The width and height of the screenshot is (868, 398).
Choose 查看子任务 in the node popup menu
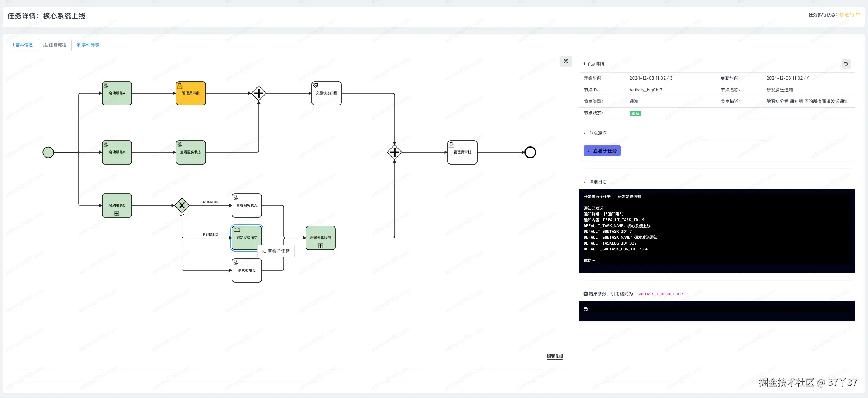(x=276, y=251)
